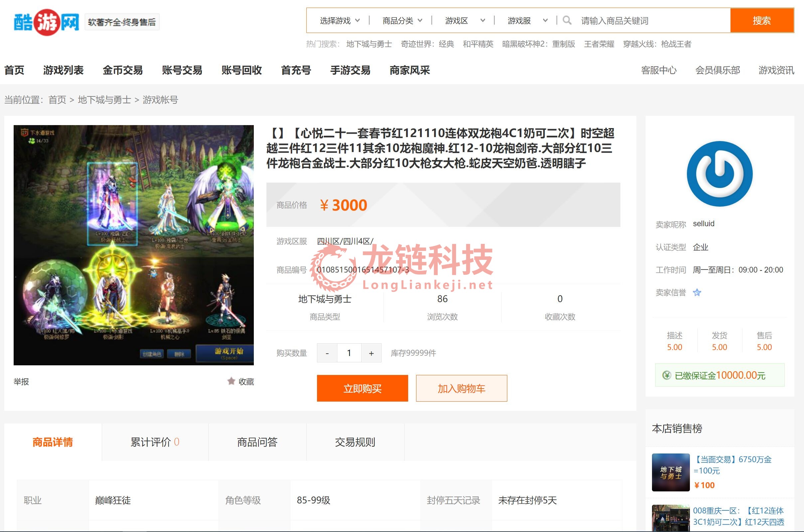Increase purchase quantity with plus button
The width and height of the screenshot is (804, 532).
[x=372, y=353]
